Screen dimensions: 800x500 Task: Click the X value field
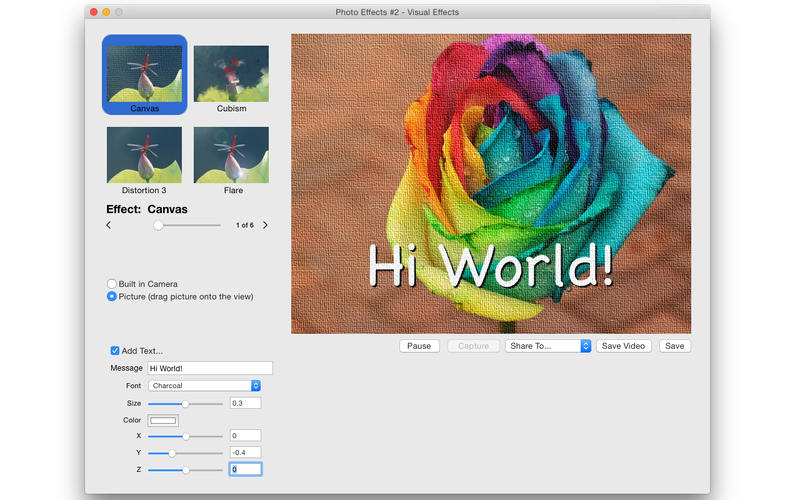[245, 436]
